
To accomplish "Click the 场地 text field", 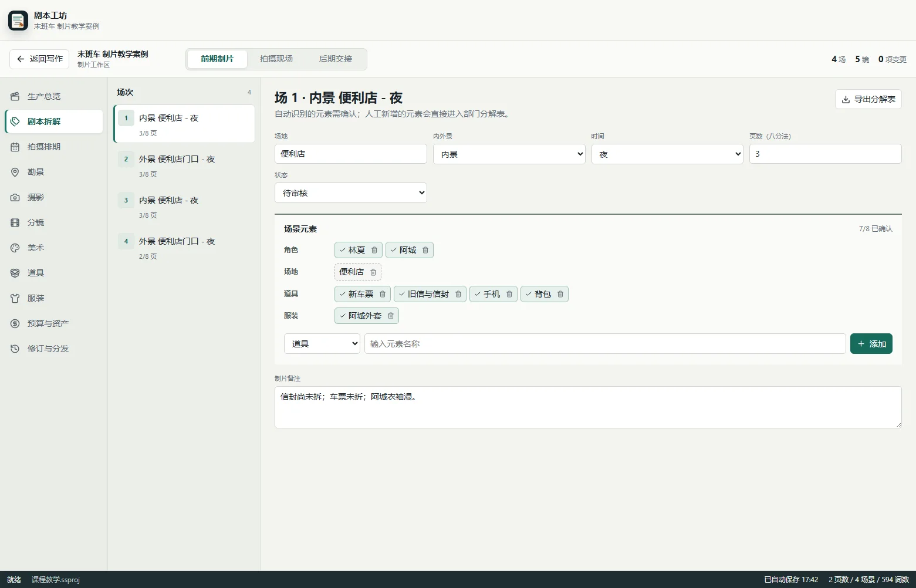I will point(351,154).
